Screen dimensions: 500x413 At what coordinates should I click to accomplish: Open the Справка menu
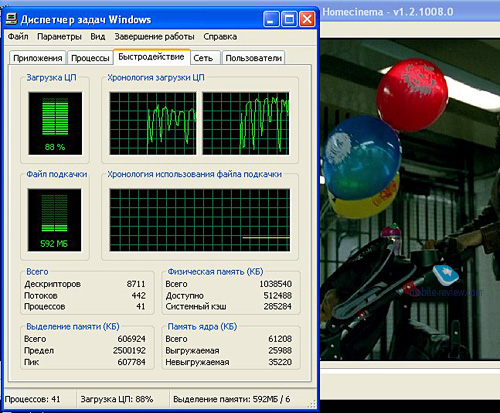click(220, 36)
